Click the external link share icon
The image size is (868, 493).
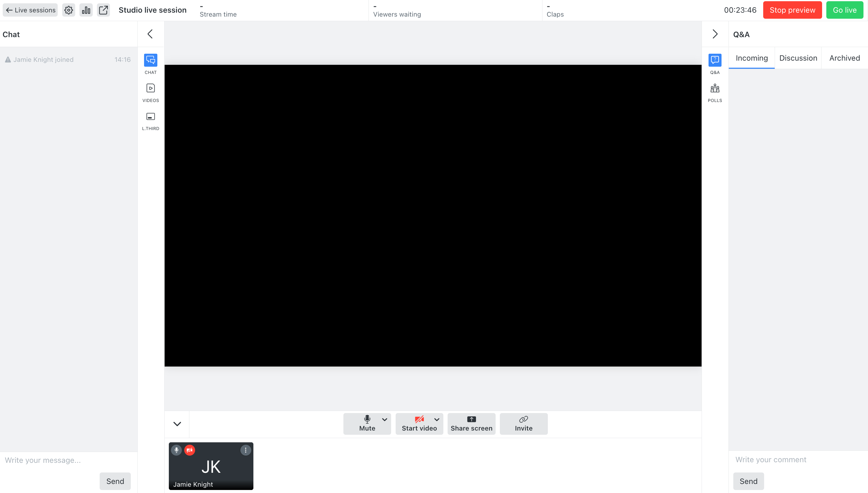(x=103, y=10)
